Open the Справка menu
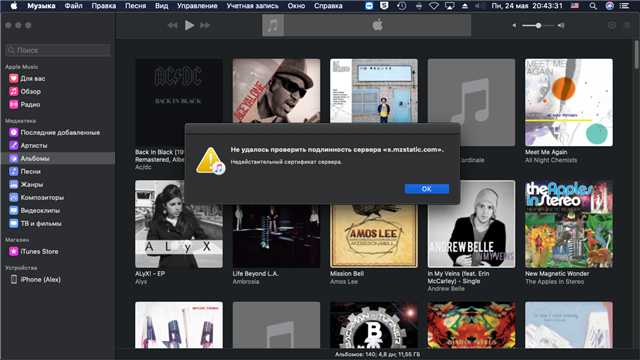 tap(328, 6)
